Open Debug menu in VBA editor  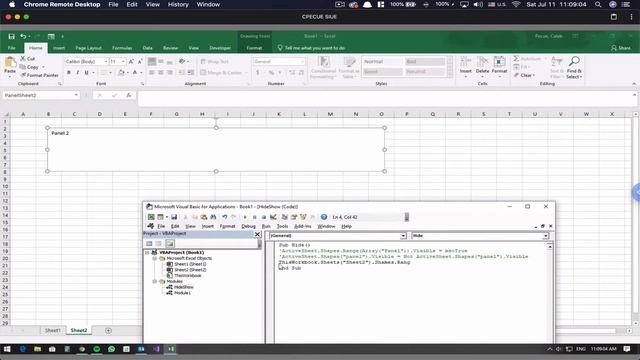point(248,227)
